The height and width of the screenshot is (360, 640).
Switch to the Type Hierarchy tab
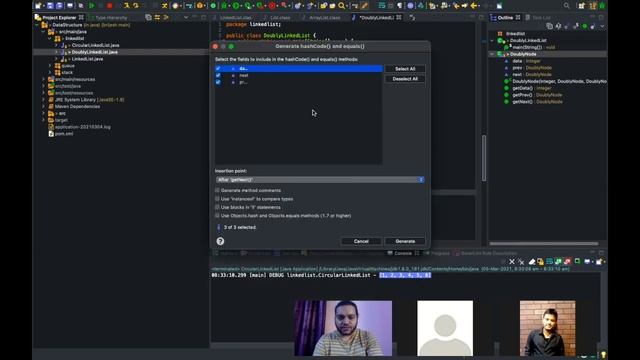point(108,18)
